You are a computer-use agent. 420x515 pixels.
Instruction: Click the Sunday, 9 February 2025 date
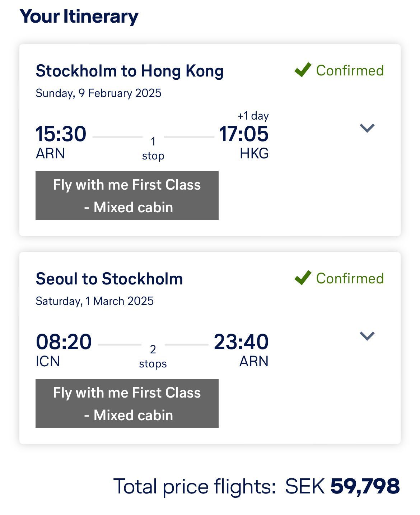click(x=98, y=93)
